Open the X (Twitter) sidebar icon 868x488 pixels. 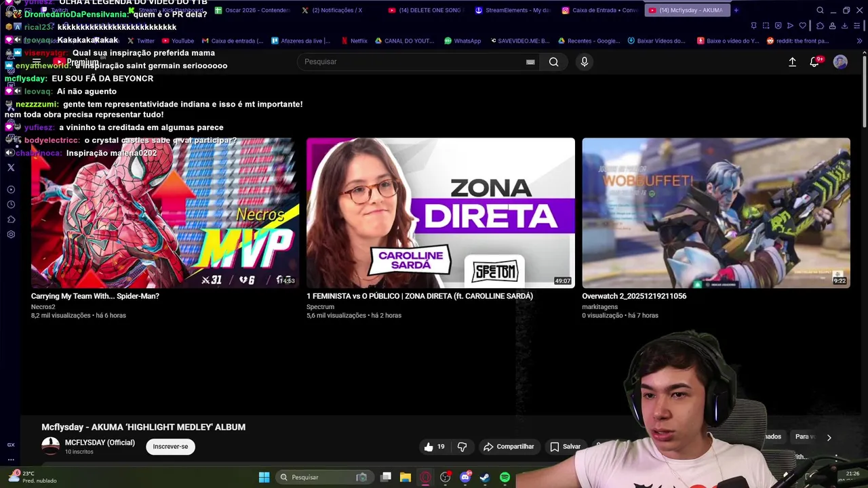[x=11, y=167]
